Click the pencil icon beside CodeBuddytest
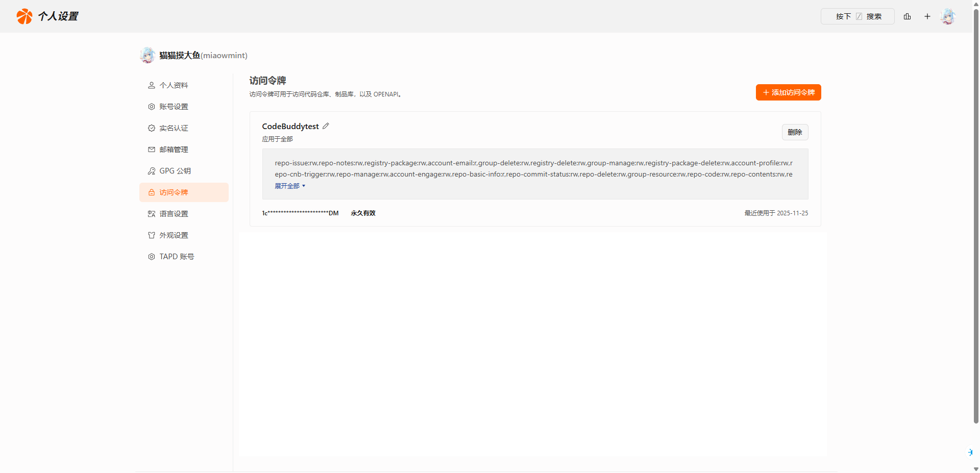Viewport: 980px width, 473px height. point(326,126)
